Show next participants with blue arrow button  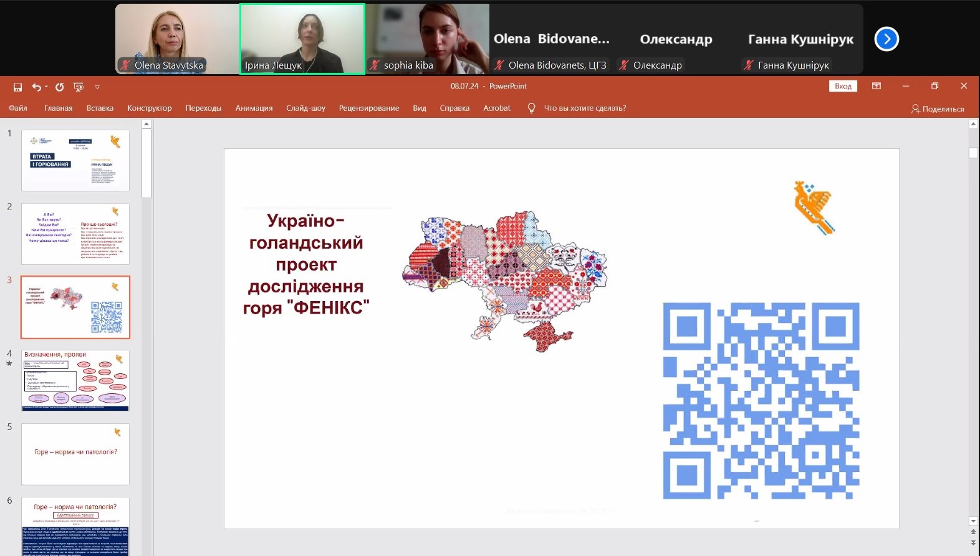pyautogui.click(x=886, y=39)
